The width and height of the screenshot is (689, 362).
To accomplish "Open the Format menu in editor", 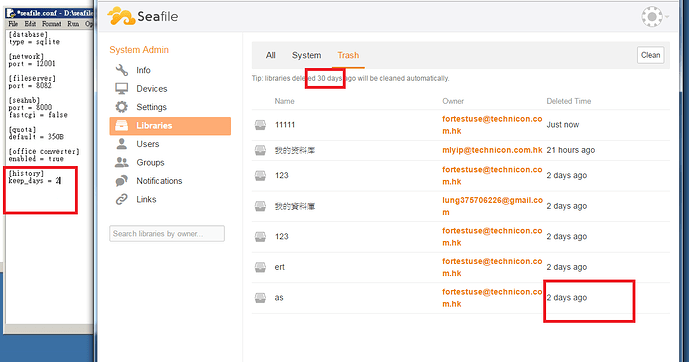I will pyautogui.click(x=51, y=24).
